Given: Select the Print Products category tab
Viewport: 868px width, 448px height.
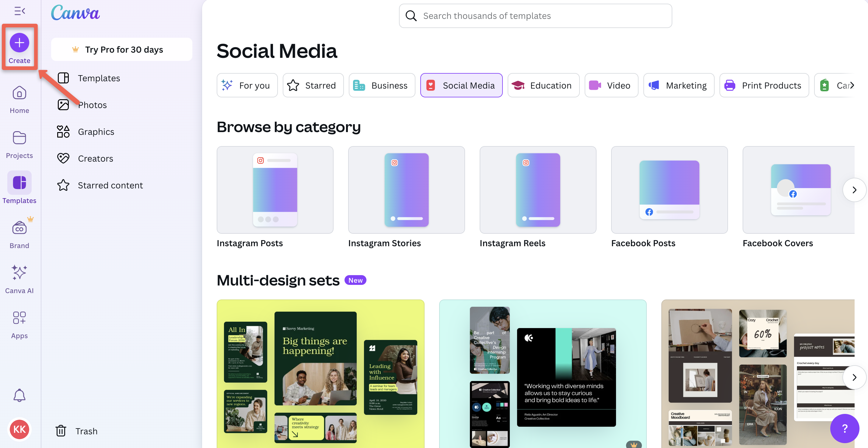Looking at the screenshot, I should coord(764,85).
